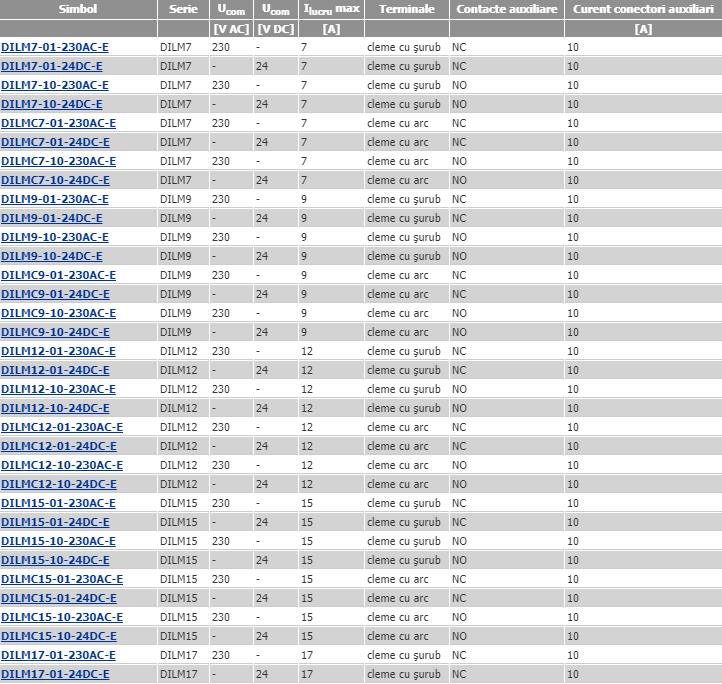Click the DILM17-01-24DC-E link
Image resolution: width=722 pixels, height=684 pixels.
coord(55,674)
